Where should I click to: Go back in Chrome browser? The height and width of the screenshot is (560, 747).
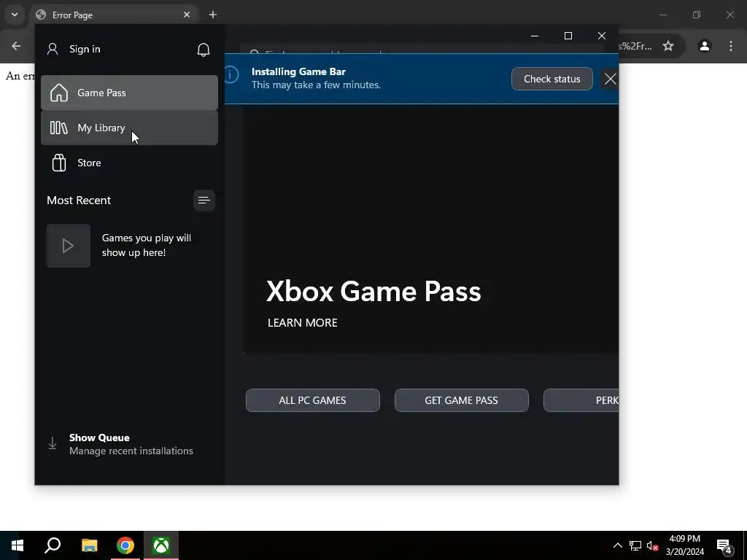pyautogui.click(x=16, y=46)
